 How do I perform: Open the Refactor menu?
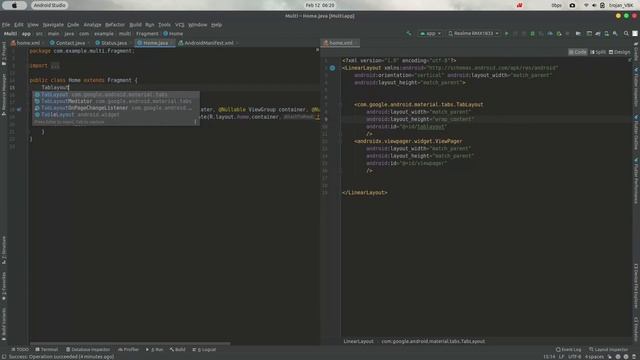pos(115,24)
